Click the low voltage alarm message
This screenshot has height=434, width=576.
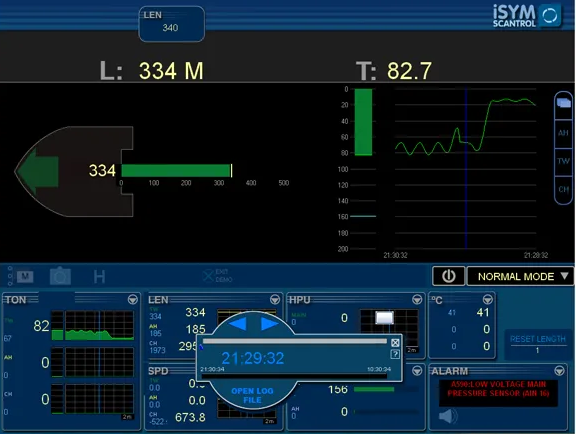(x=498, y=389)
